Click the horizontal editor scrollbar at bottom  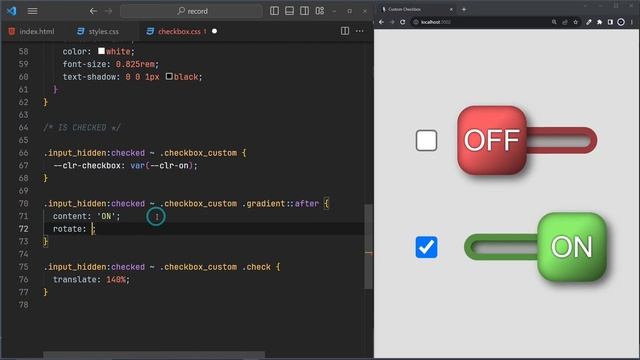point(154,355)
